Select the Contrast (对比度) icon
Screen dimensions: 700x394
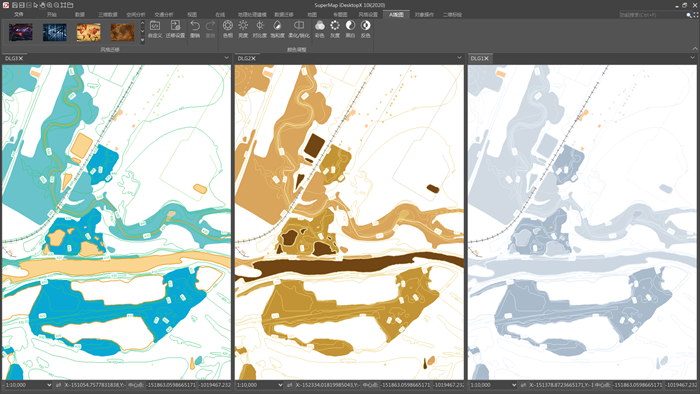pos(259,29)
